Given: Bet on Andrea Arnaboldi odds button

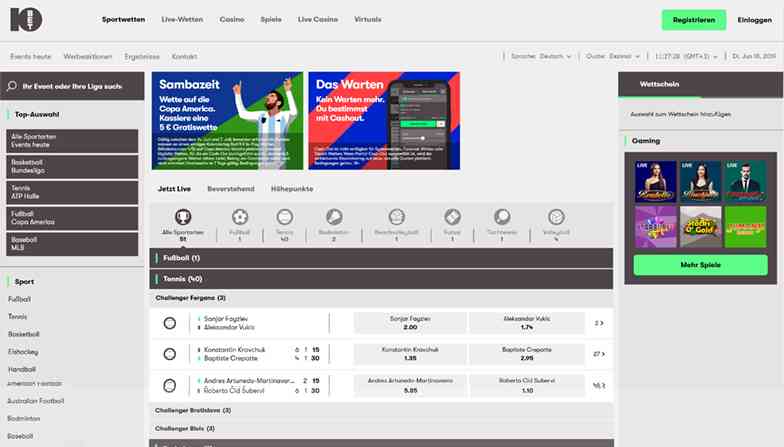Looking at the screenshot, I should 410,386.
